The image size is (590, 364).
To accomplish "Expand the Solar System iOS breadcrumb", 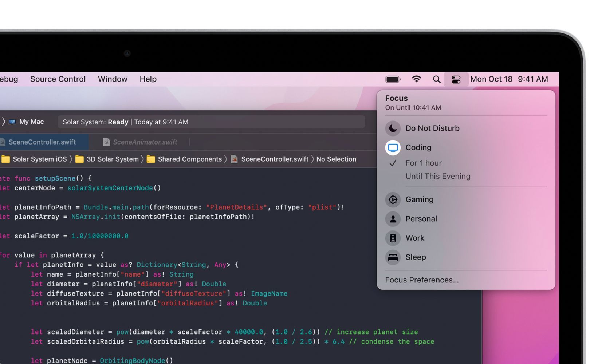I will tap(35, 159).
